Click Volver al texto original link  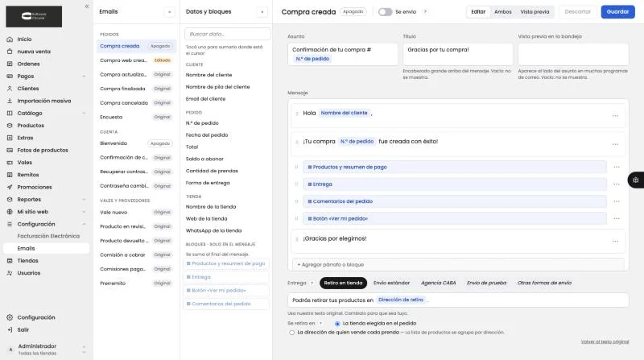click(605, 341)
